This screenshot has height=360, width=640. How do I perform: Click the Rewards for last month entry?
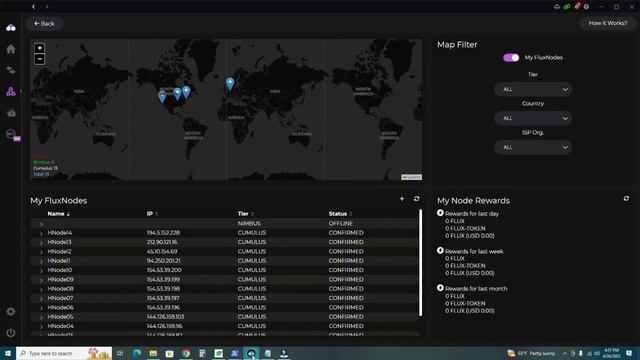point(476,289)
